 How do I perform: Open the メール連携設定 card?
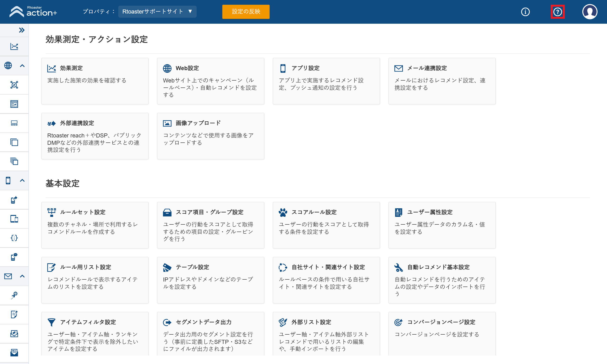pyautogui.click(x=442, y=81)
